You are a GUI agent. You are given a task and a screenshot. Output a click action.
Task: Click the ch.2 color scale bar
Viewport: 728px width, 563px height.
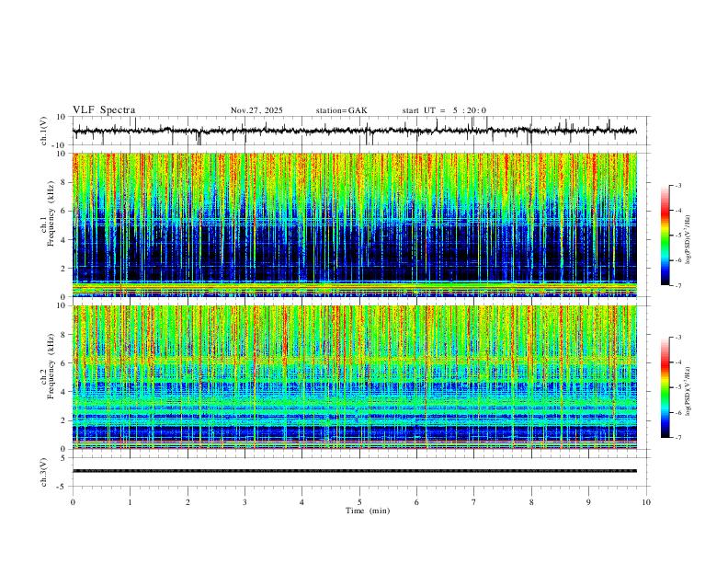tap(665, 387)
